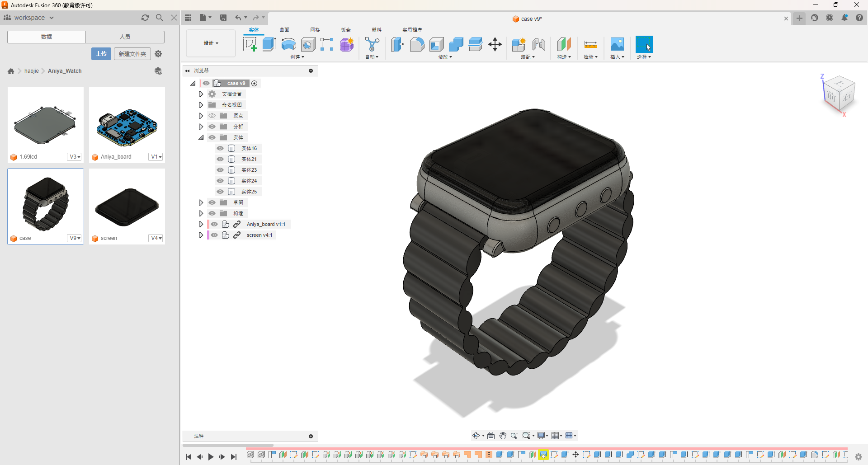
Task: Open the case V9 version dropdown
Action: (x=75, y=238)
